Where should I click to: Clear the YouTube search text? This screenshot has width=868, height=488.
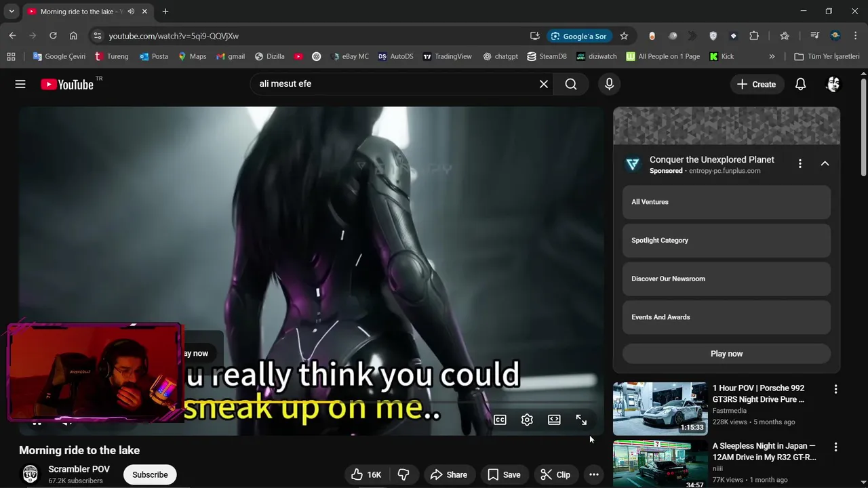(544, 84)
